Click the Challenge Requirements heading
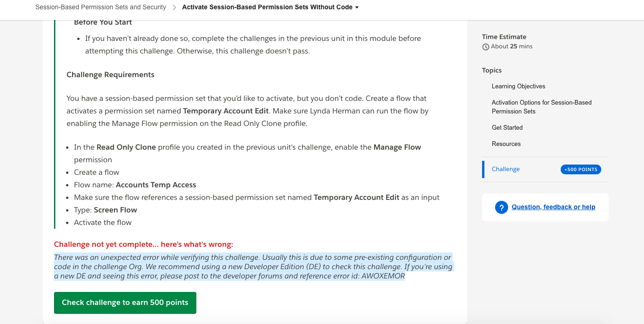This screenshot has width=644, height=324. click(110, 75)
